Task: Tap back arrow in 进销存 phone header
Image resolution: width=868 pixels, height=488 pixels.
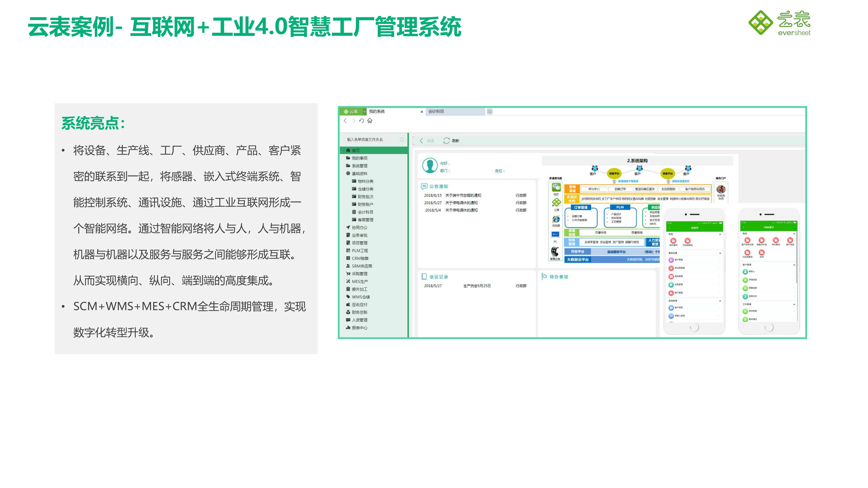Action: (x=669, y=228)
